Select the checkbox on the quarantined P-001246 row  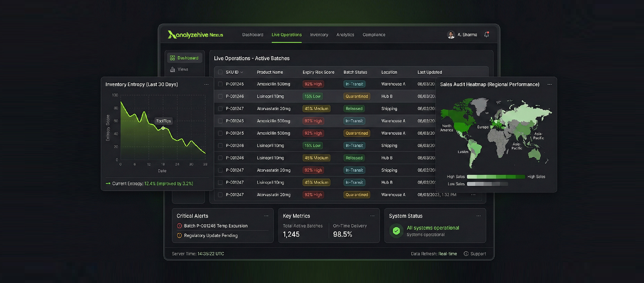coord(220,96)
